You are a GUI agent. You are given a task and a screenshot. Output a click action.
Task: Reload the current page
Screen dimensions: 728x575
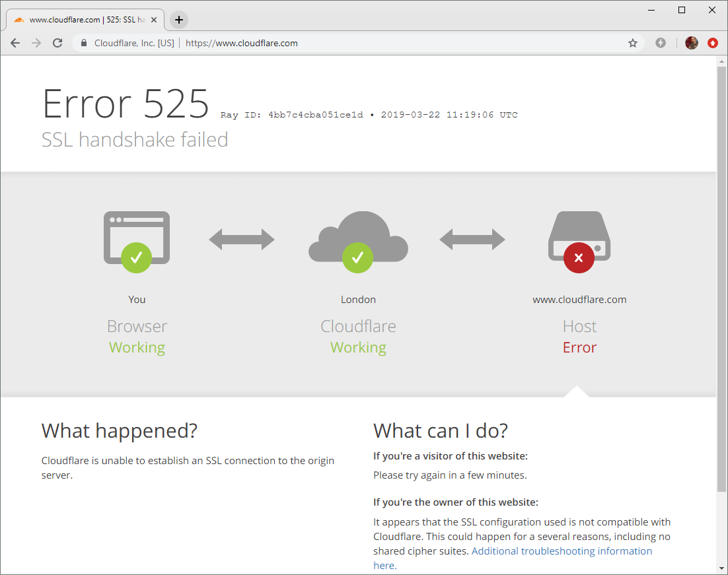coord(57,43)
